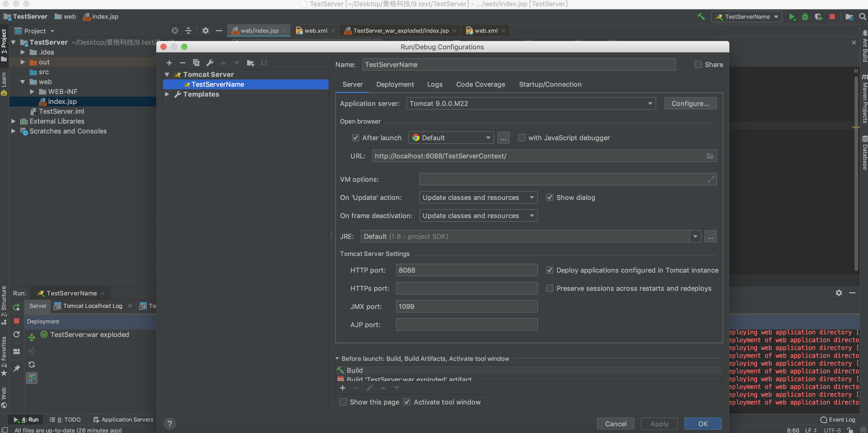Open On frame deactivation dropdown

click(x=478, y=216)
